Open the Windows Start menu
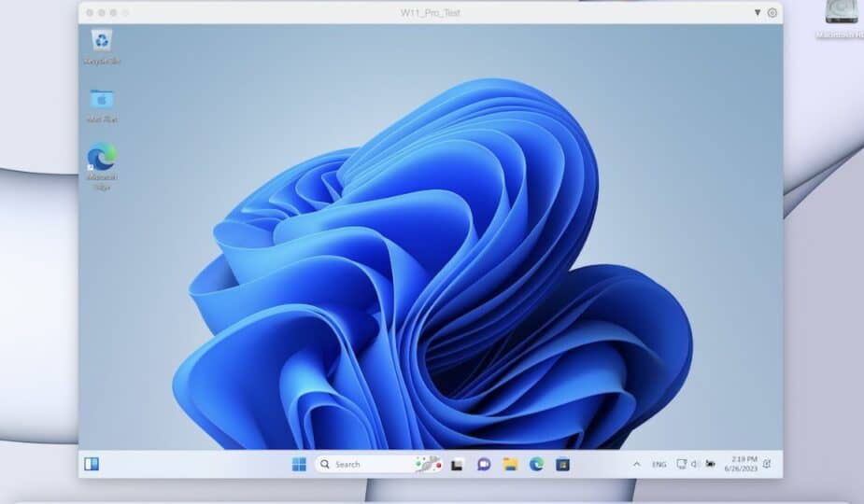864x504 pixels. coord(299,465)
